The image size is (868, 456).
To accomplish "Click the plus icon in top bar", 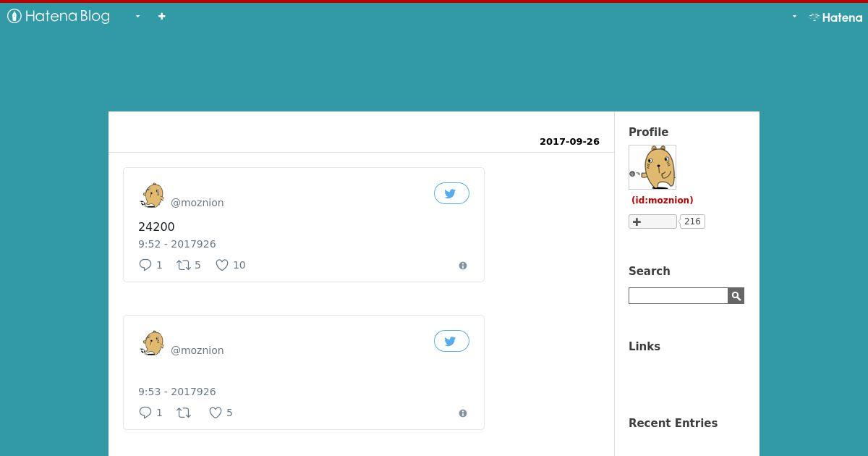I will [161, 16].
